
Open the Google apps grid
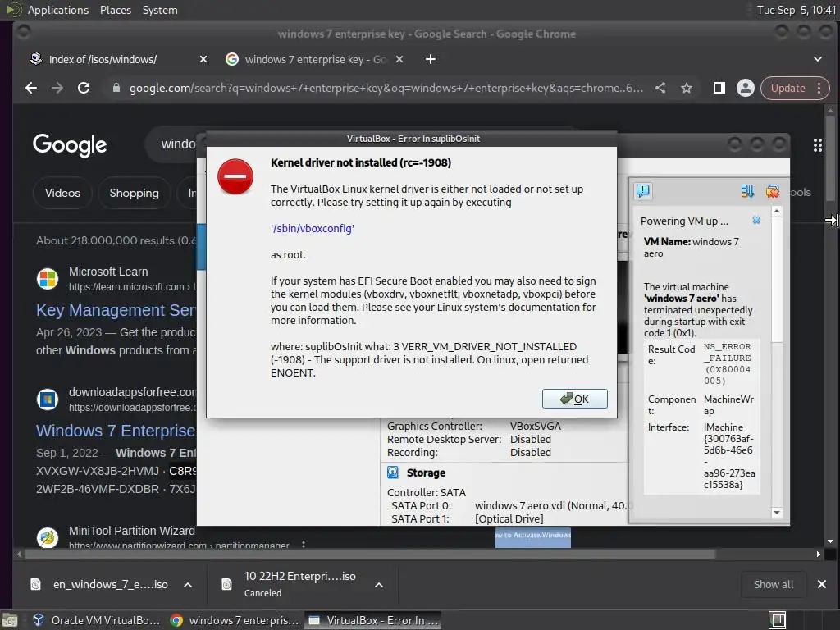[819, 145]
